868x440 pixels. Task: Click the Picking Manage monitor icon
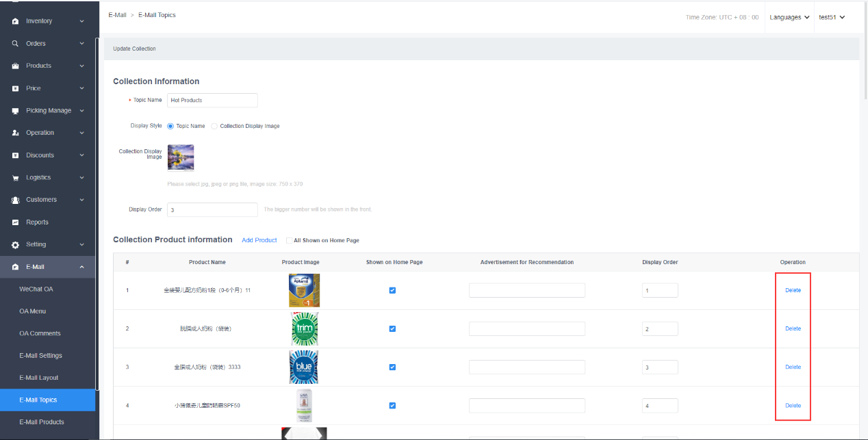[x=15, y=111]
